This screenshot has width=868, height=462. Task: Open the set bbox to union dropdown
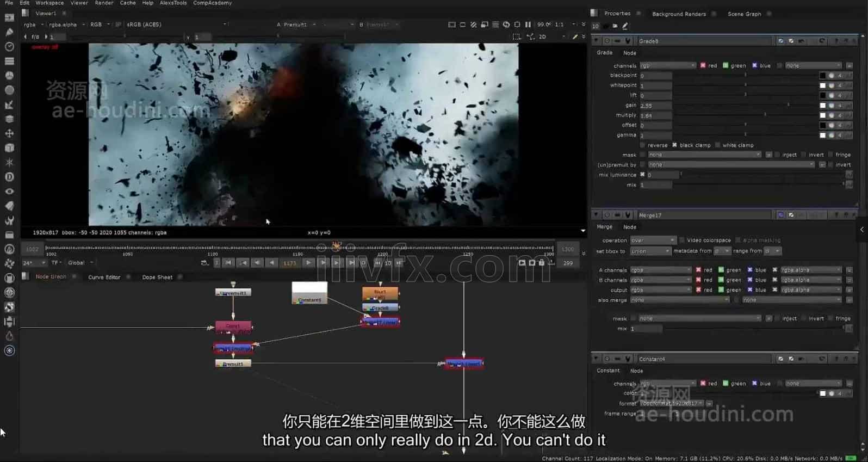point(650,251)
